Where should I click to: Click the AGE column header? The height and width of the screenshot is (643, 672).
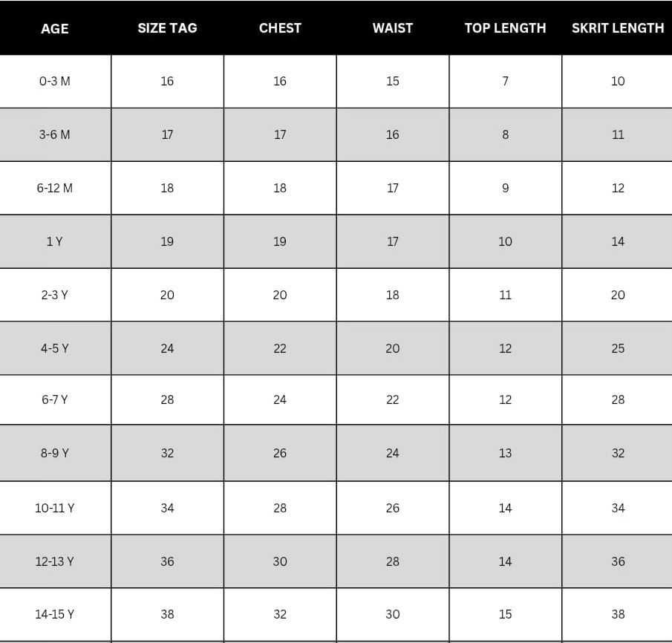(54, 28)
